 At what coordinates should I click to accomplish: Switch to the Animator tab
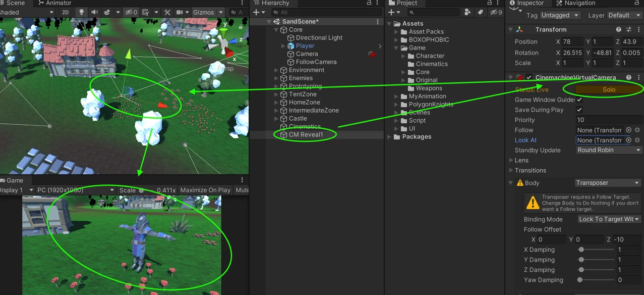(55, 3)
